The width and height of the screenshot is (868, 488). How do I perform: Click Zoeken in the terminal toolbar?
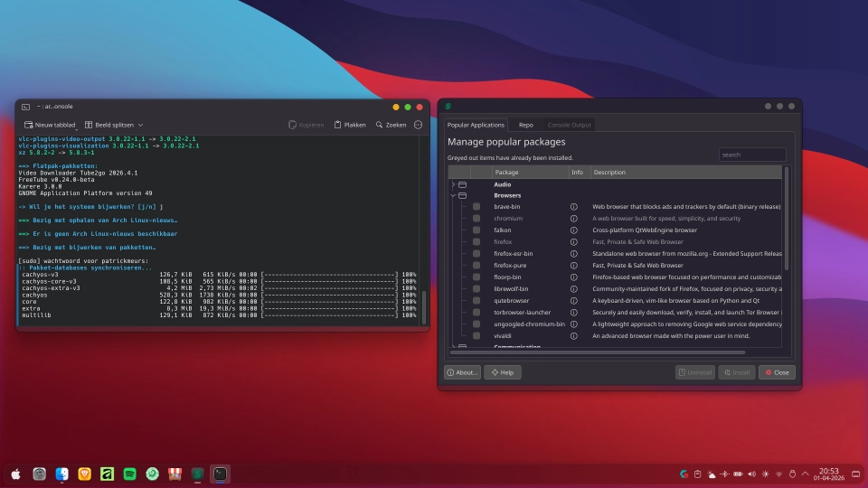(391, 125)
